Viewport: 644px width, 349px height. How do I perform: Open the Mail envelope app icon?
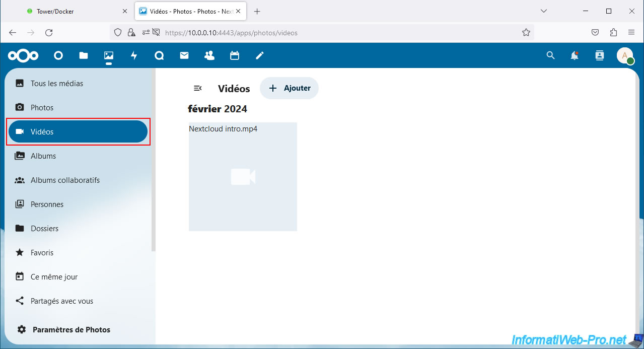184,56
